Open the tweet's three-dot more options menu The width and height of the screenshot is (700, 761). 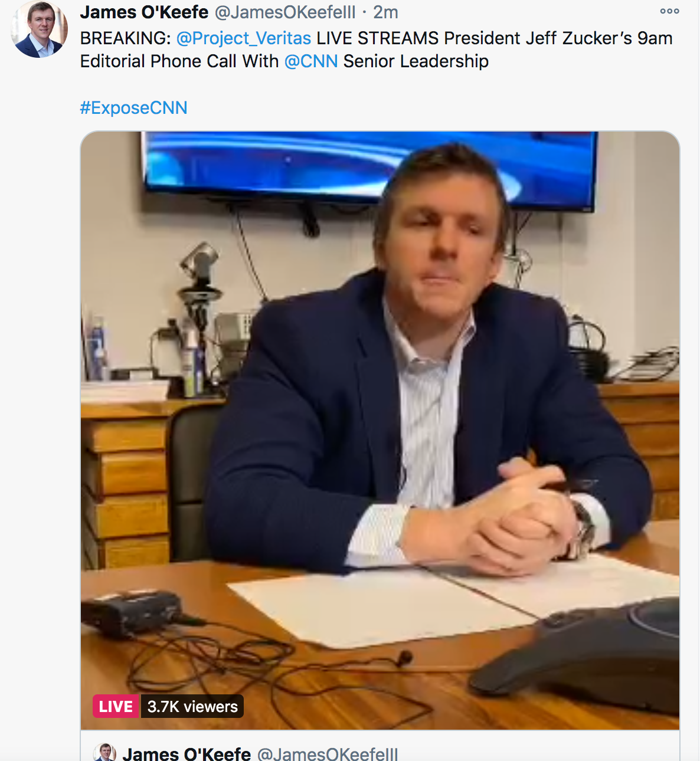point(669,11)
